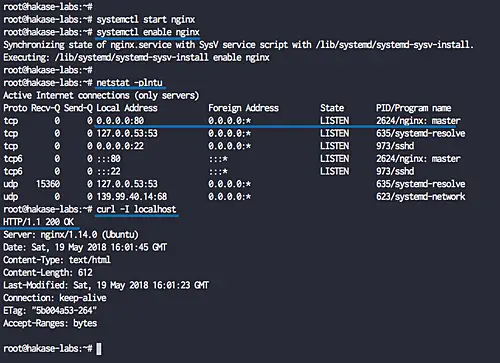
Task: Click 'Accept-Ranges: bytes' line
Action: pos(50,323)
